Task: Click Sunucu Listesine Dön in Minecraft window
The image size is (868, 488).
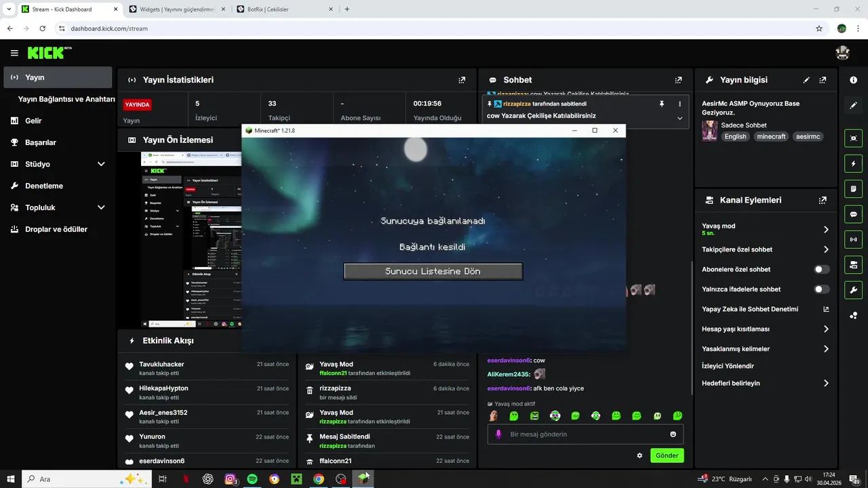Action: 433,271
